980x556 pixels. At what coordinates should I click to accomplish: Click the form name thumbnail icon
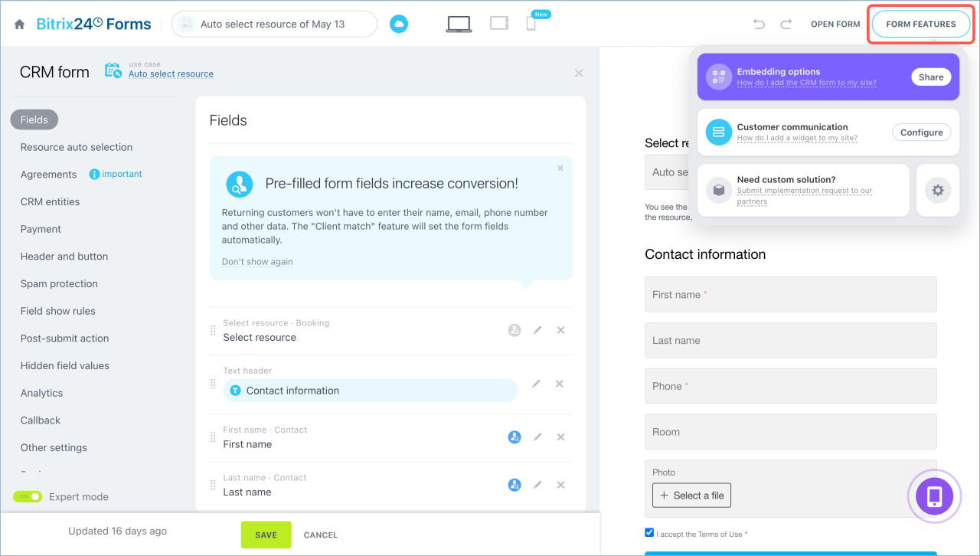pos(185,25)
